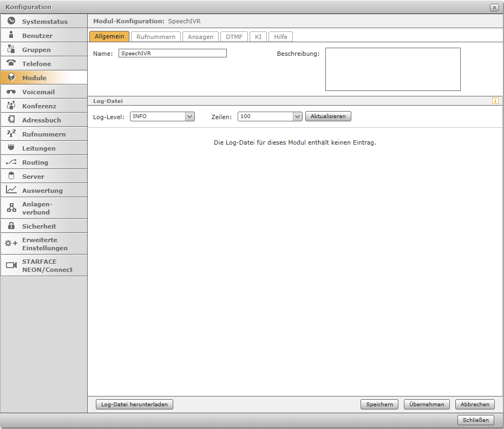Focus the Beschreibung text area
This screenshot has width=504, height=429.
coord(392,69)
